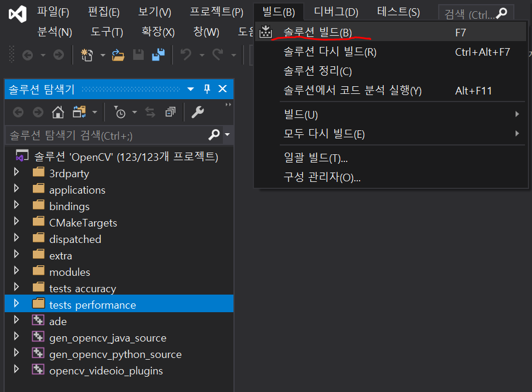Select 구성 관리자(O)... menu entry
The image size is (532, 392).
click(391, 177)
